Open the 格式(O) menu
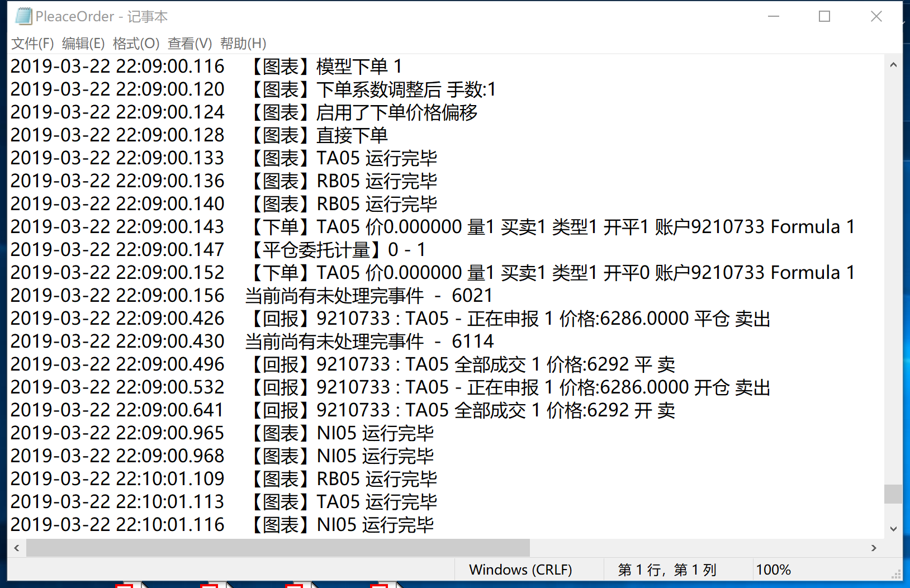 pyautogui.click(x=136, y=44)
